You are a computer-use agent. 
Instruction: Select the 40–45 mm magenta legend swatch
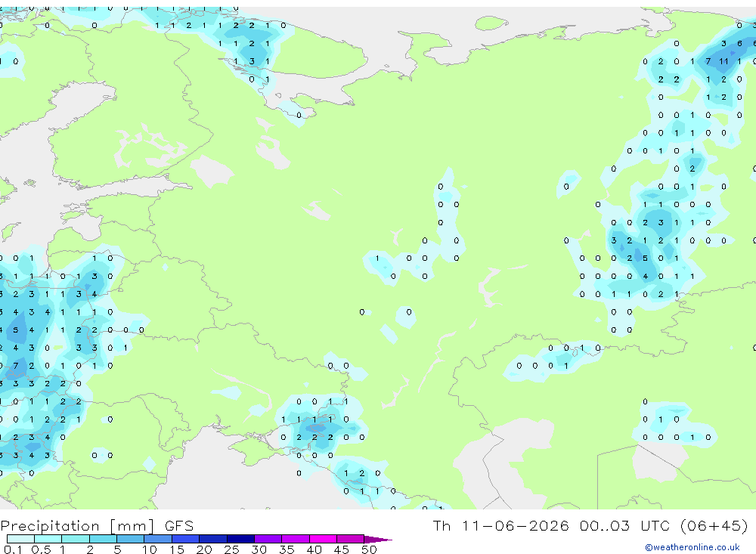323,539
